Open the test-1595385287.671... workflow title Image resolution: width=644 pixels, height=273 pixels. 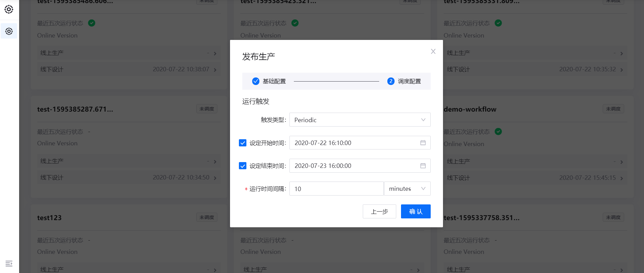pos(75,109)
